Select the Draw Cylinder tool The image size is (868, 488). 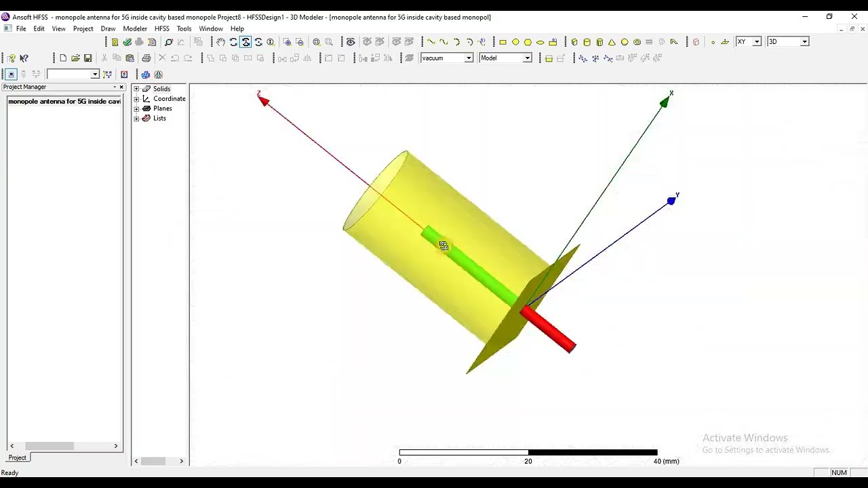[x=587, y=42]
